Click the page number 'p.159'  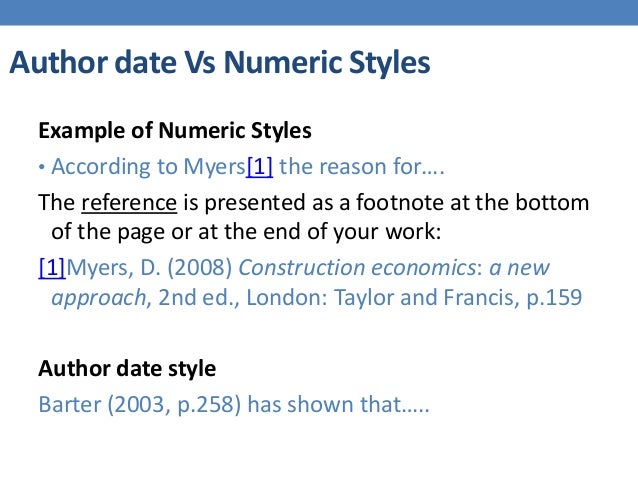(x=554, y=298)
